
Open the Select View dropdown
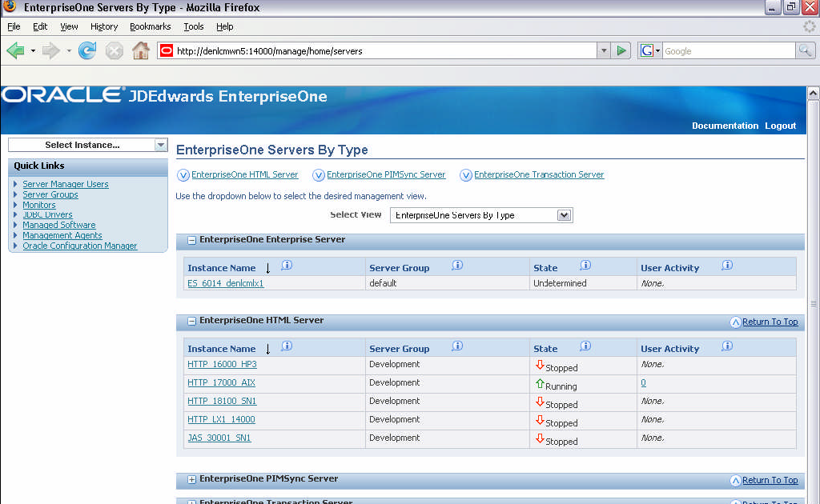563,214
